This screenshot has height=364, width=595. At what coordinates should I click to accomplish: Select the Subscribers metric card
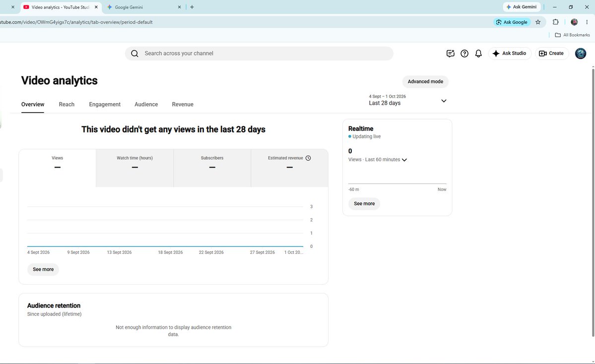coord(212,168)
